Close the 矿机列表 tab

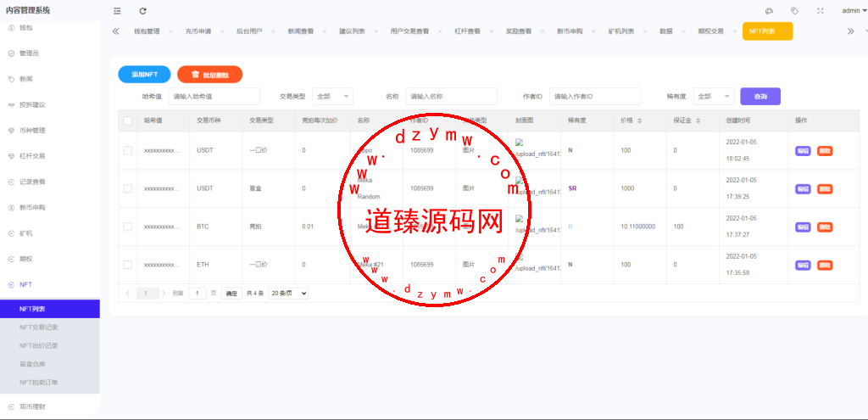pyautogui.click(x=645, y=31)
